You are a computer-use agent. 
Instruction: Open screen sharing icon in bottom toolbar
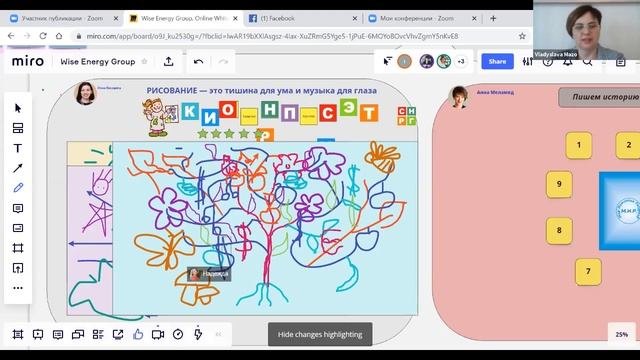118,334
